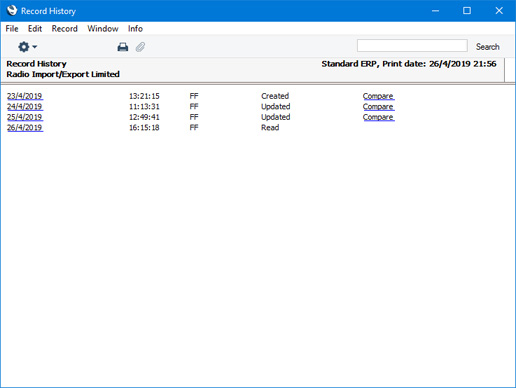Click Compare on the Created row
Viewport: 516px width, 388px height.
(378, 96)
